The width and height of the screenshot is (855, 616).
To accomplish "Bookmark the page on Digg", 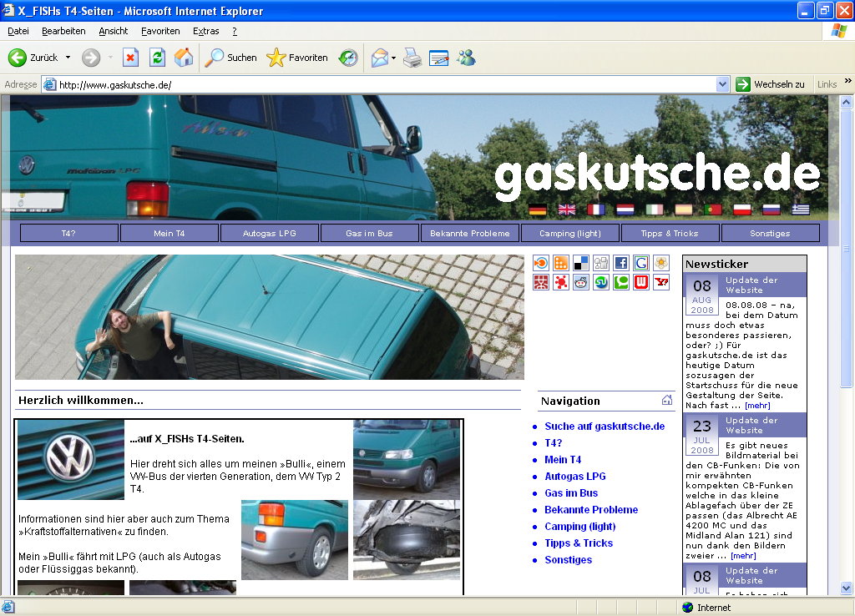I will tap(601, 263).
